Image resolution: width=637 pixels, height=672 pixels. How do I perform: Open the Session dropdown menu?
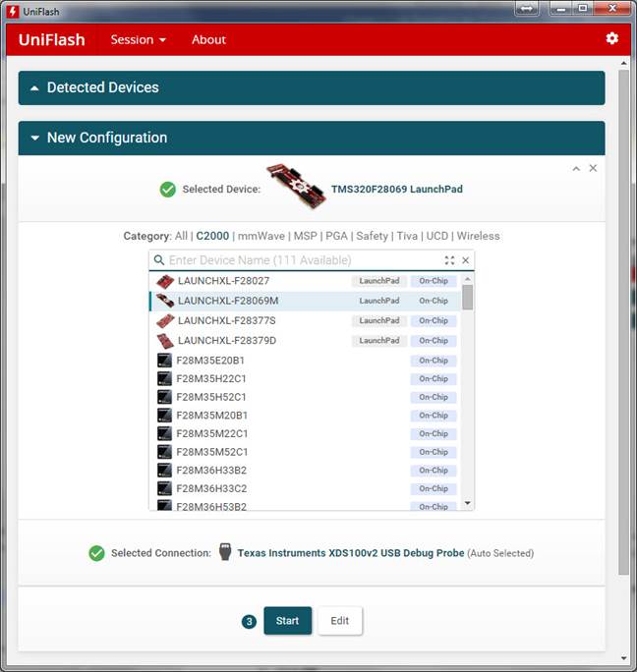point(138,40)
